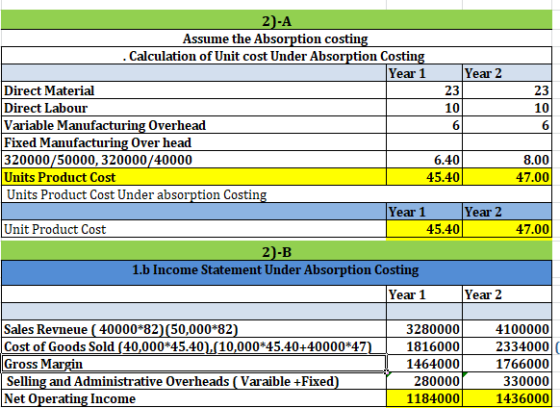Click Sales Revenue value 3280000

(424, 329)
